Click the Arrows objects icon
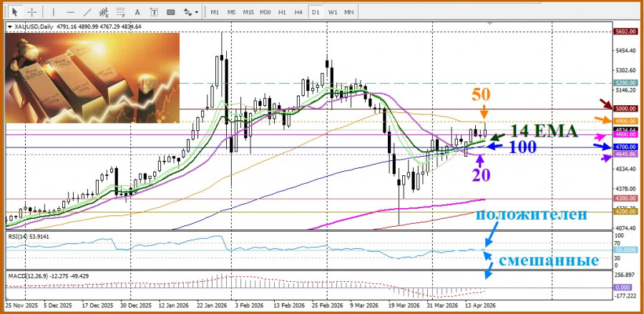 [x=188, y=12]
